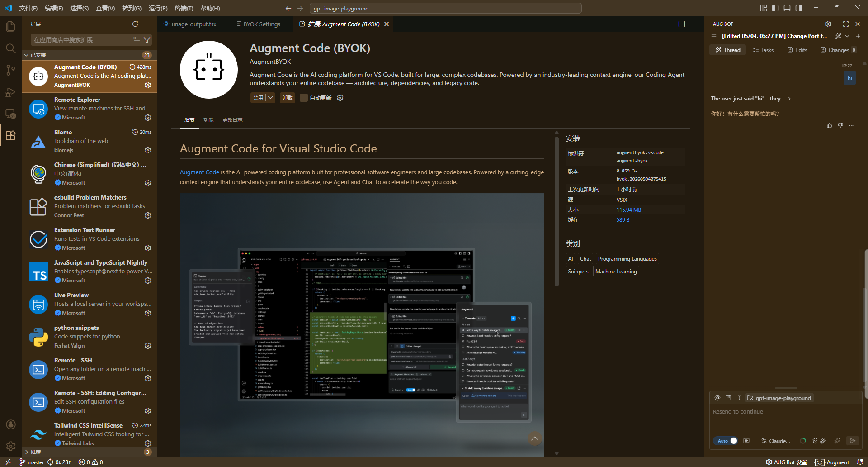This screenshot has width=868, height=467.
Task: Open the AUG Bot thread list menu
Action: [714, 36]
